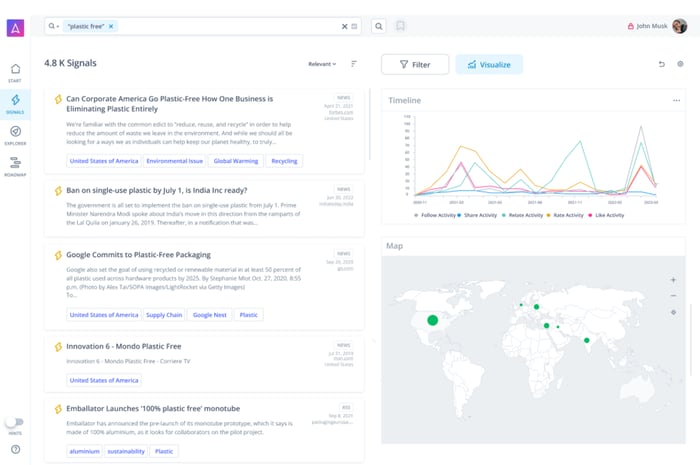Screen dimensions: 700x465
Task: Click the undo arrow icon above Timeline
Action: 661,64
